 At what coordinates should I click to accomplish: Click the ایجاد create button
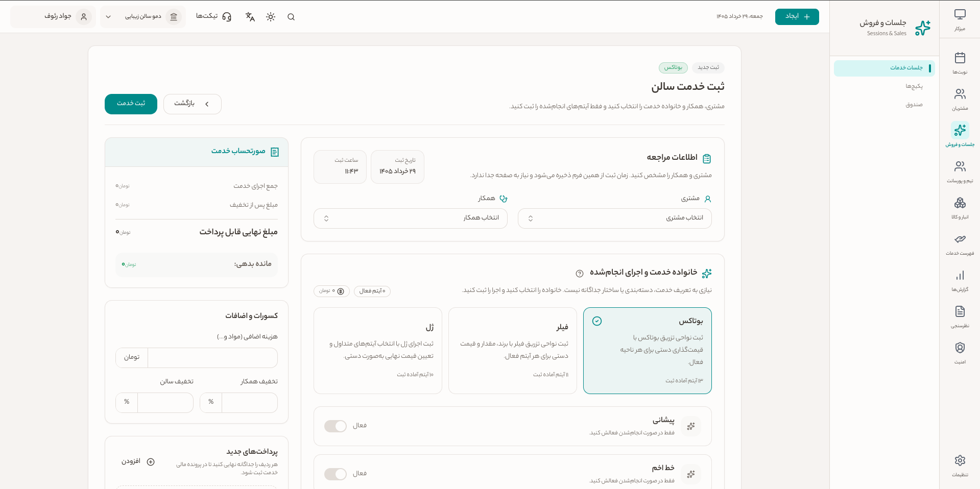(x=797, y=17)
